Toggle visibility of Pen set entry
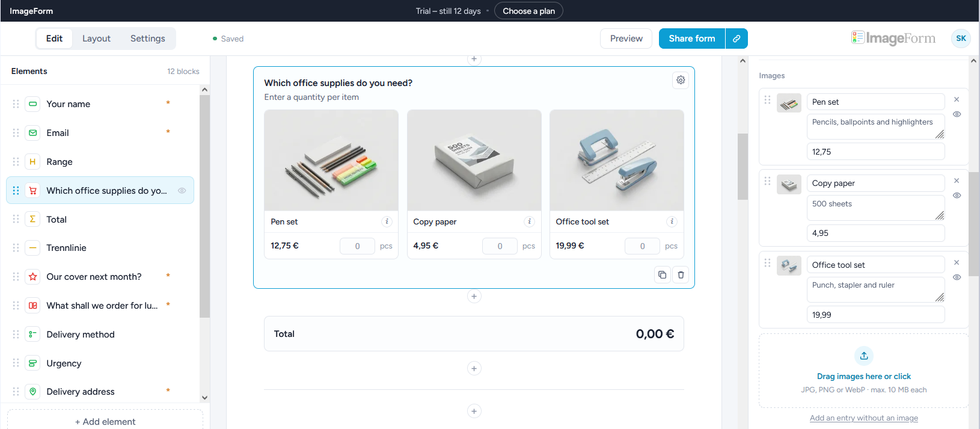Screen dimensions: 980x429 957,114
